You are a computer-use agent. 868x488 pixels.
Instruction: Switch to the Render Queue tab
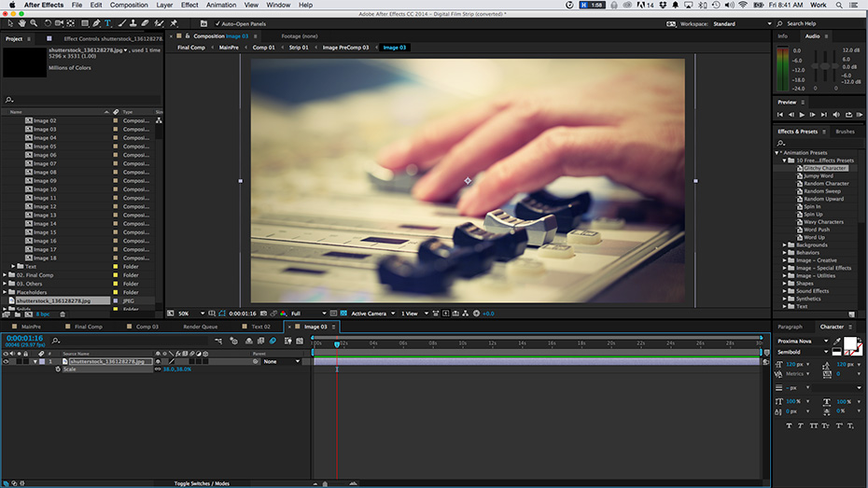click(201, 327)
